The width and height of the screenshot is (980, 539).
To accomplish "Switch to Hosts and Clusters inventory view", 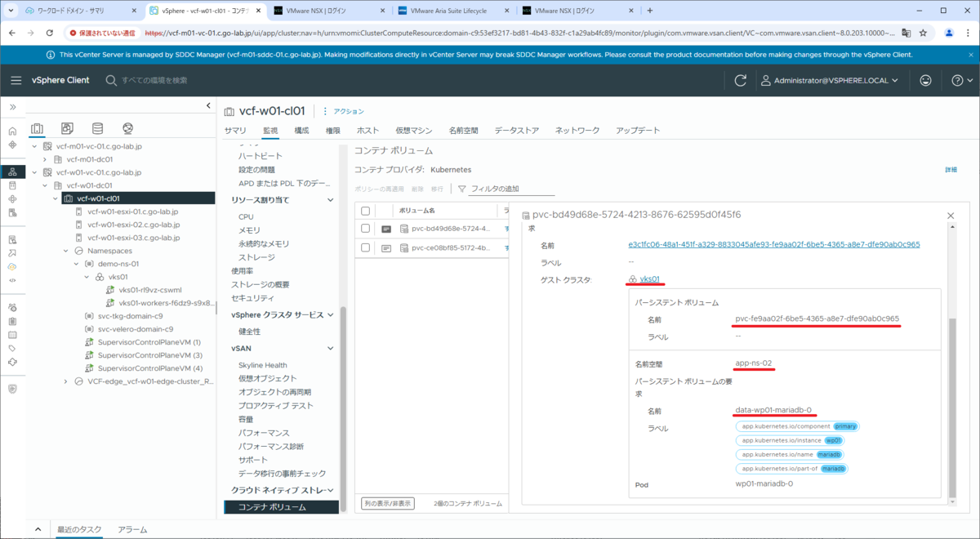I will pyautogui.click(x=37, y=129).
